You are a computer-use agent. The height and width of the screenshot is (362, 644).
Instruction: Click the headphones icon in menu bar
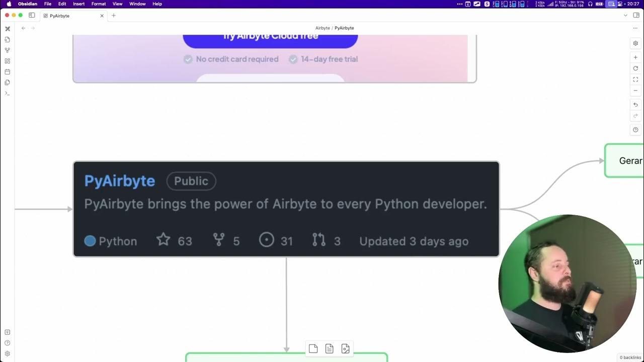(590, 4)
